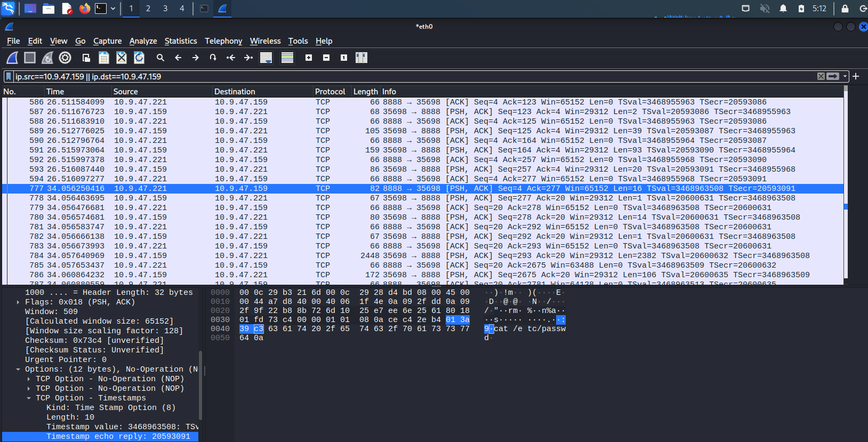Restart the current capture

click(x=47, y=58)
